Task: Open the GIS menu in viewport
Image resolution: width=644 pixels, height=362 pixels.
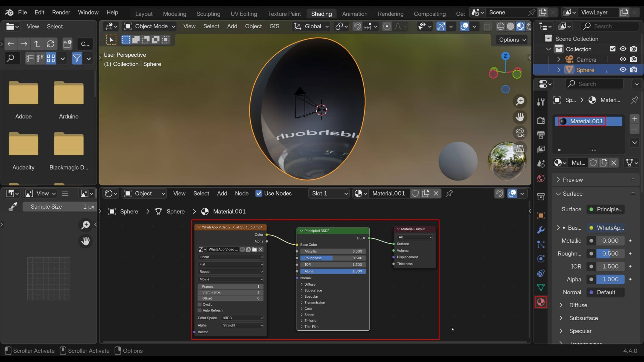Action: coord(274,26)
